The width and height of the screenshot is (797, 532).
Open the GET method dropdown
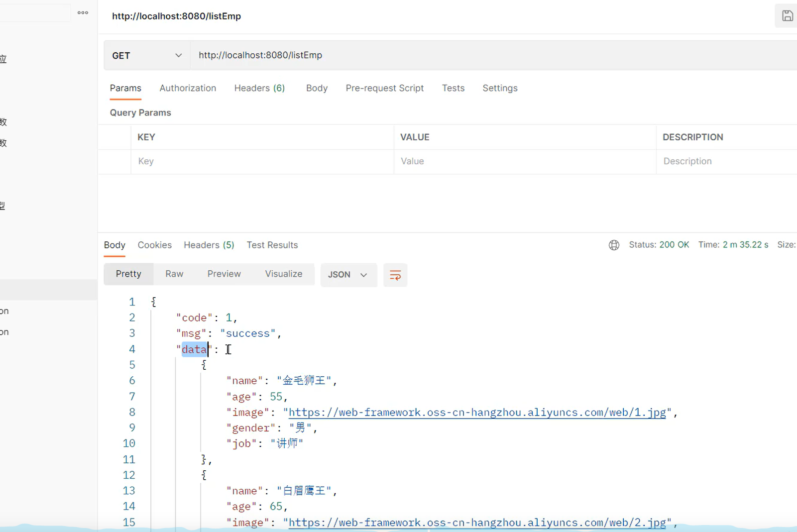click(x=147, y=55)
